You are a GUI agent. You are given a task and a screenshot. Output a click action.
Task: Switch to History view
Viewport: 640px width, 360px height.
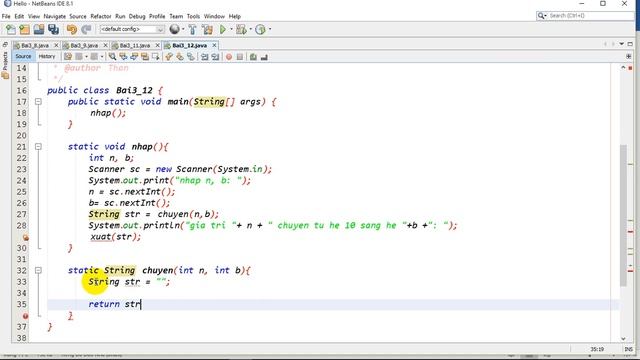(47, 56)
